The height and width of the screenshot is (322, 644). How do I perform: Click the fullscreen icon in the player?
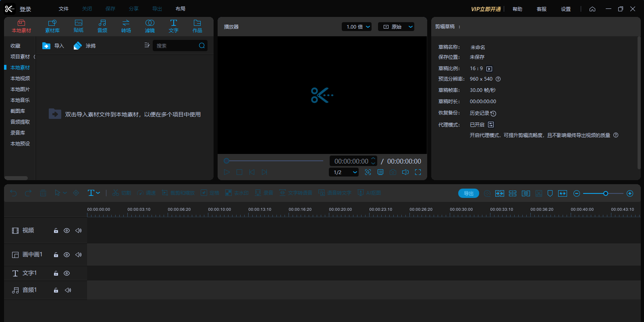(x=418, y=172)
